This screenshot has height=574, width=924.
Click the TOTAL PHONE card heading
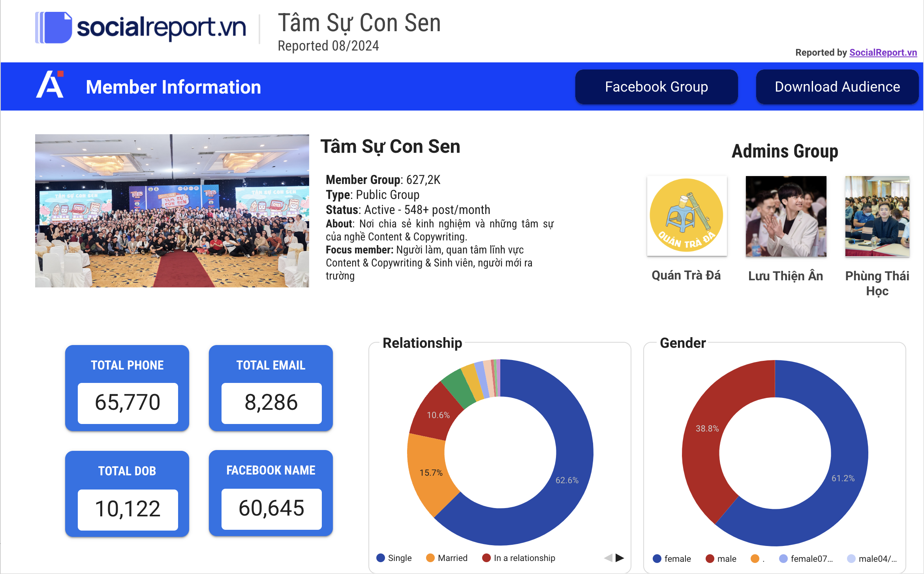coord(127,365)
